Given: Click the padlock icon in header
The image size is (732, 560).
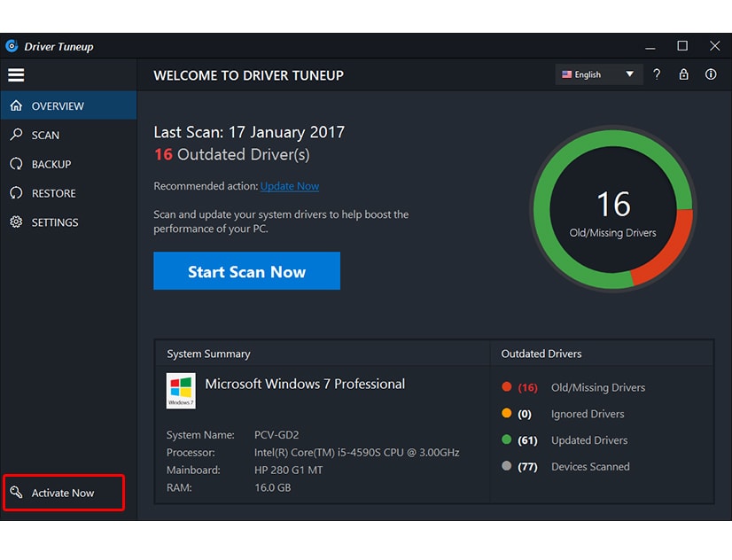Looking at the screenshot, I should click(684, 74).
